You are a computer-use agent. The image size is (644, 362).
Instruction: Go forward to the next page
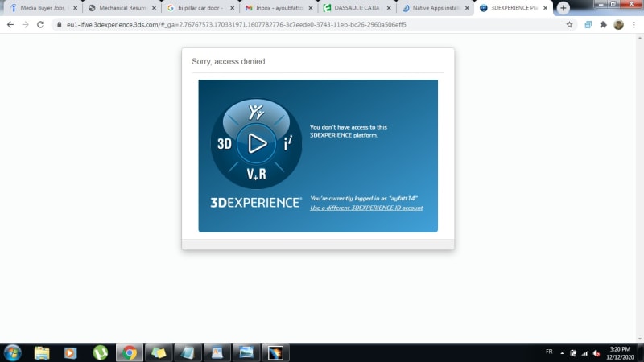coord(26,25)
